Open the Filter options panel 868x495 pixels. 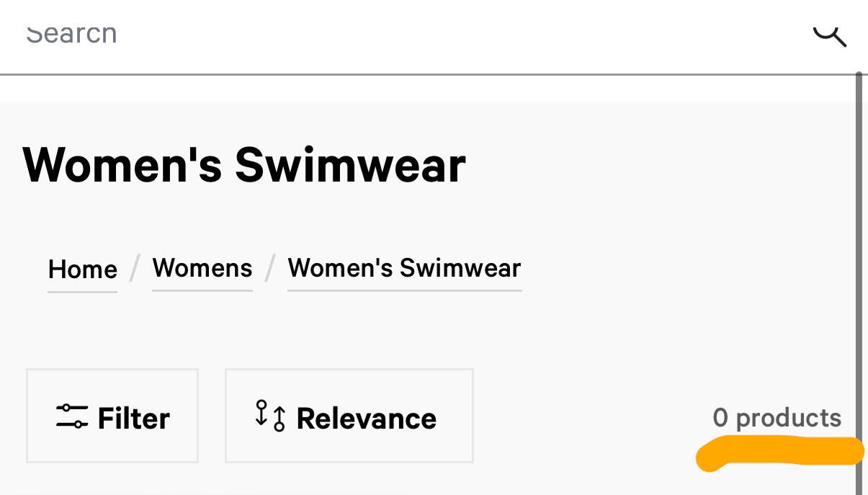coord(112,416)
